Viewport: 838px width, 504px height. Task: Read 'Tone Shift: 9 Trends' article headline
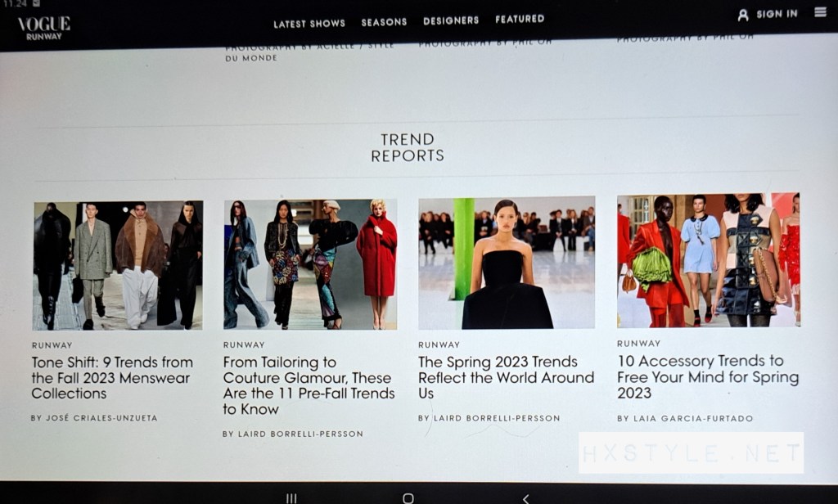[112, 378]
